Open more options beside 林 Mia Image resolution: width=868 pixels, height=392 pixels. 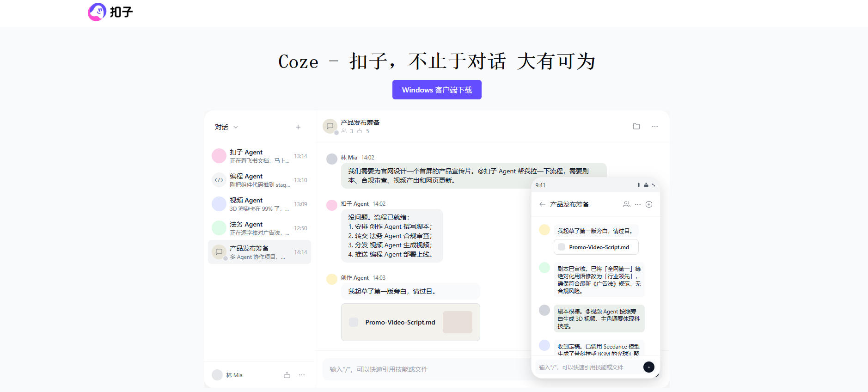302,375
